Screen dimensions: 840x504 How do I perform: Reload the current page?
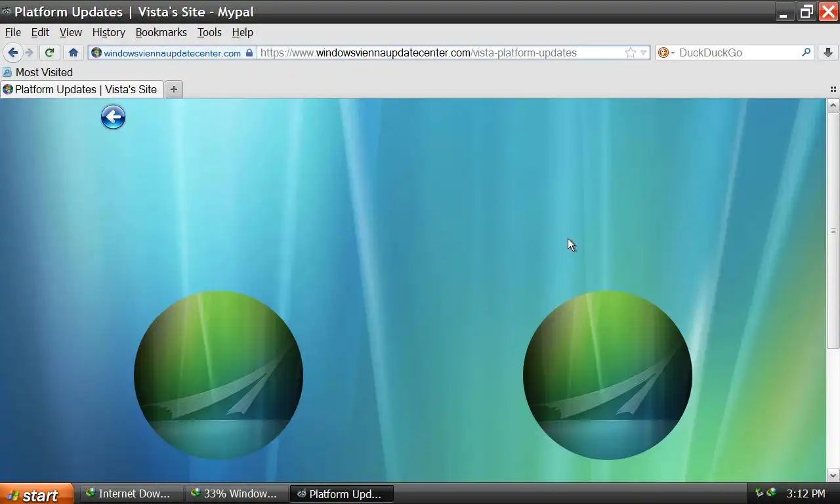(x=49, y=52)
